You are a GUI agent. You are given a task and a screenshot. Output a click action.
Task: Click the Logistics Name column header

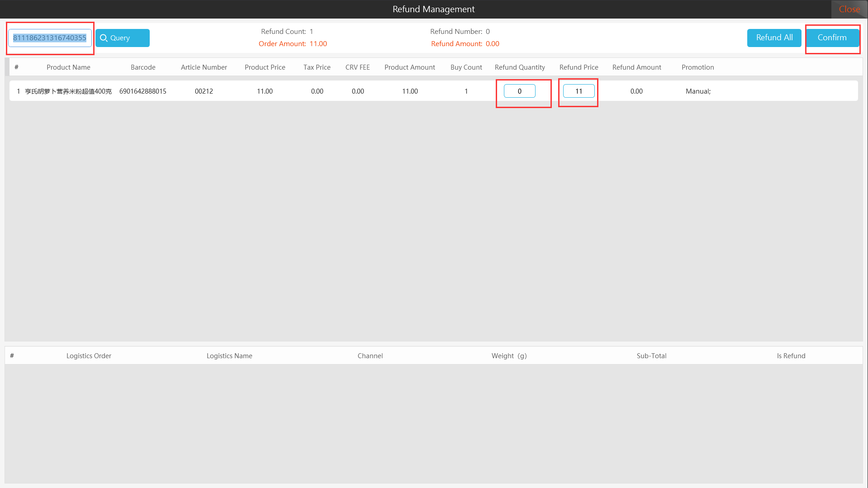[229, 356]
